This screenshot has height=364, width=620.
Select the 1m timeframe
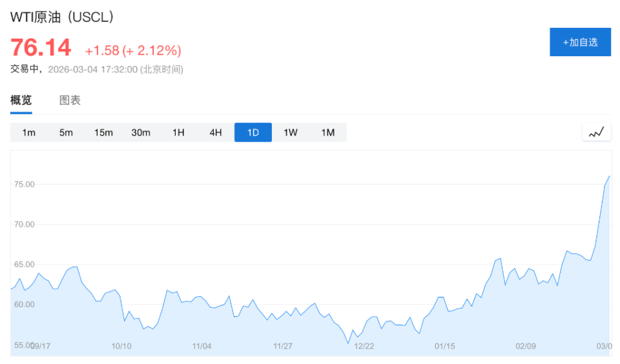pos(28,132)
